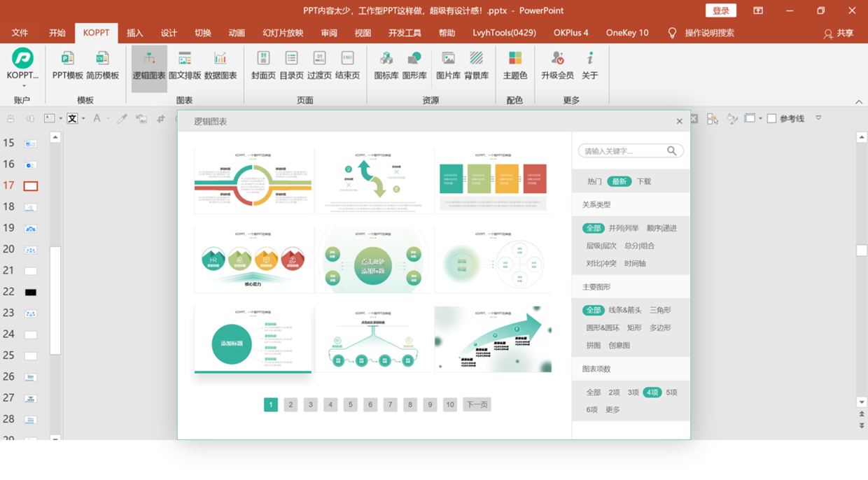Click the 下一页 next page button
868x480 pixels.
pos(477,404)
